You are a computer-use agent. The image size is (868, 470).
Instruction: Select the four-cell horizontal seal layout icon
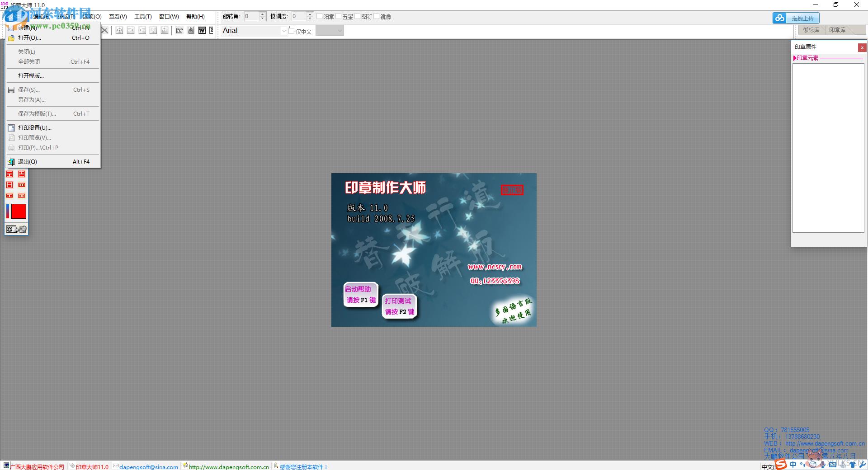coord(22,196)
